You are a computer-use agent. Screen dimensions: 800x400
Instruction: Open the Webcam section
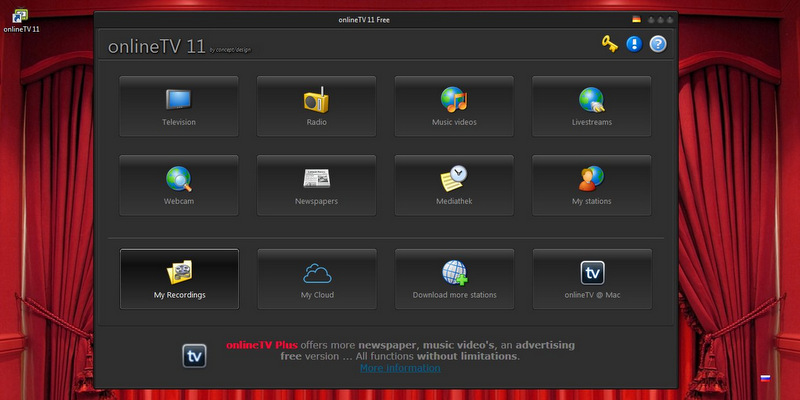(179, 185)
